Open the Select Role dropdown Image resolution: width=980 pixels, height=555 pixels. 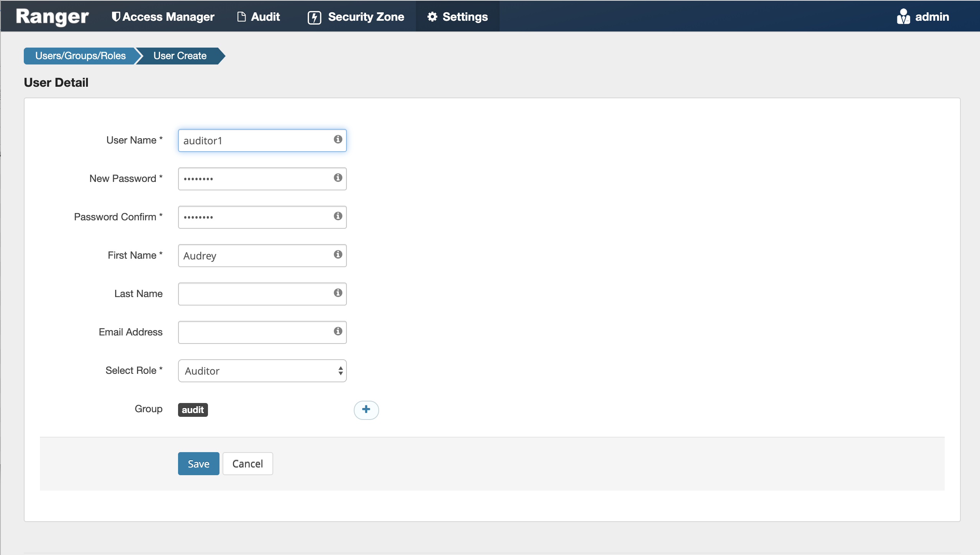coord(262,371)
